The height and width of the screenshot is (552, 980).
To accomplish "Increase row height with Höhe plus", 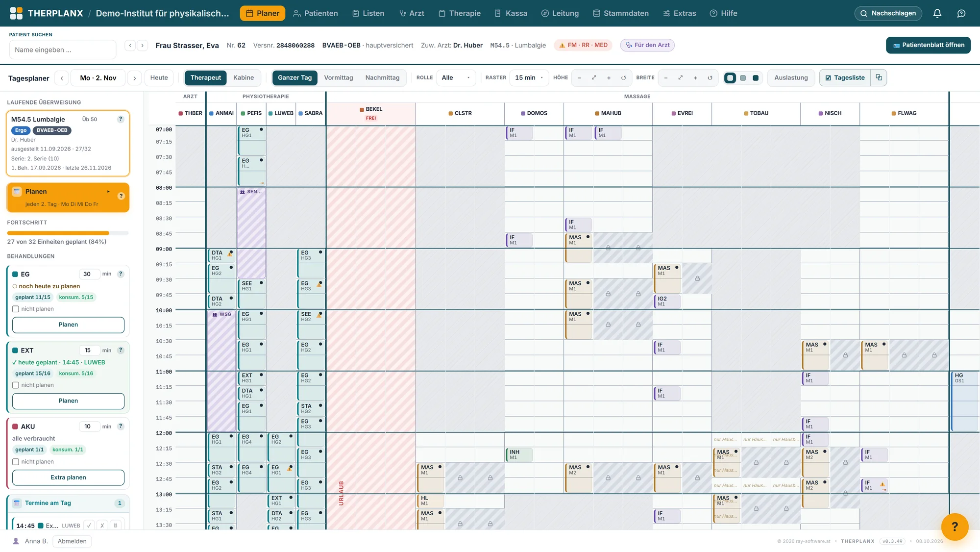I will (x=609, y=78).
